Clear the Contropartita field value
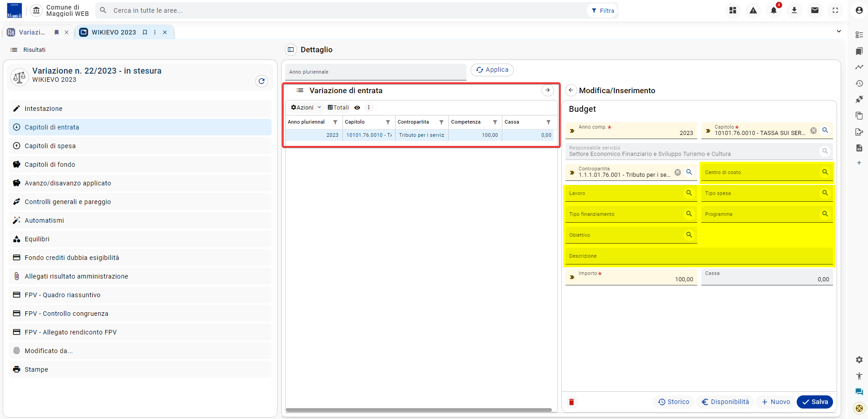Image resolution: width=868 pixels, height=419 pixels. tap(677, 172)
